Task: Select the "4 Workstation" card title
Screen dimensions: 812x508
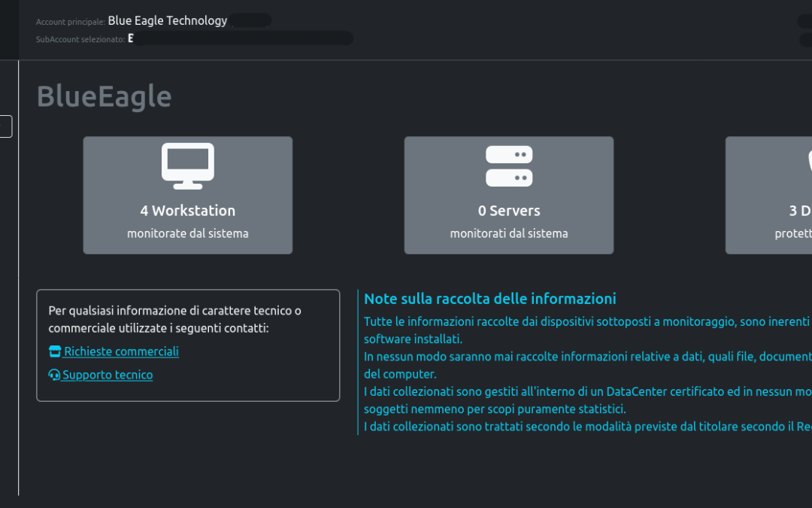Action: click(x=188, y=211)
